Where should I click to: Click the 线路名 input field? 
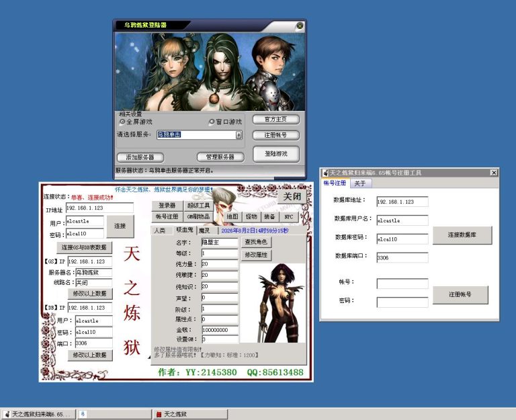pyautogui.click(x=94, y=283)
